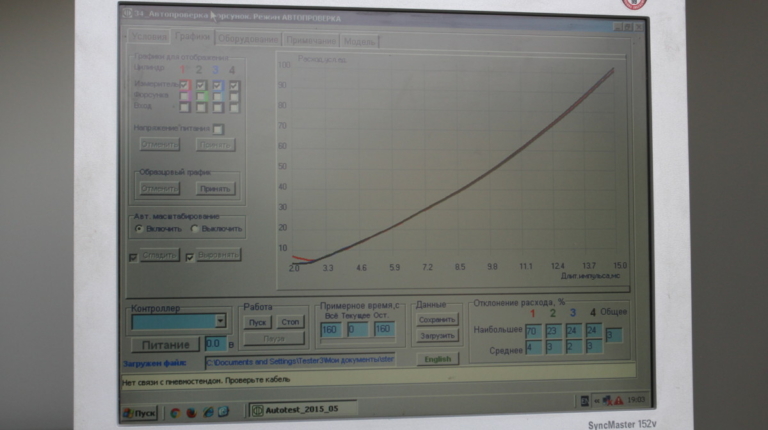Switch interface language with English button
Viewport: 768px width, 430px height.
437,358
